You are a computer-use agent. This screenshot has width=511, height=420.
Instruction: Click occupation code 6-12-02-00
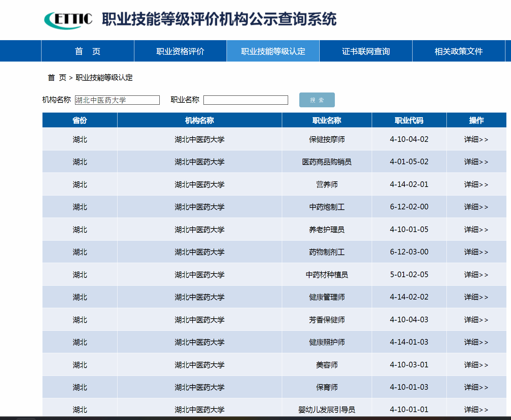(x=409, y=207)
